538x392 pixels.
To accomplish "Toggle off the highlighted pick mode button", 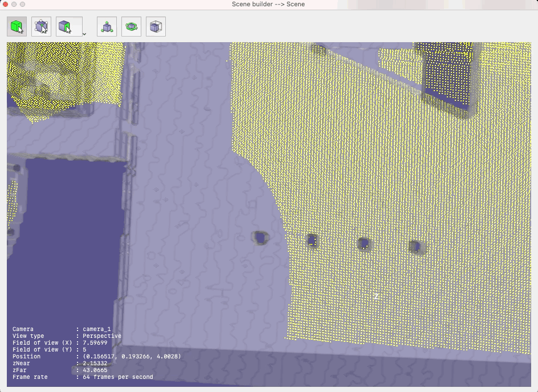I will coord(16,26).
